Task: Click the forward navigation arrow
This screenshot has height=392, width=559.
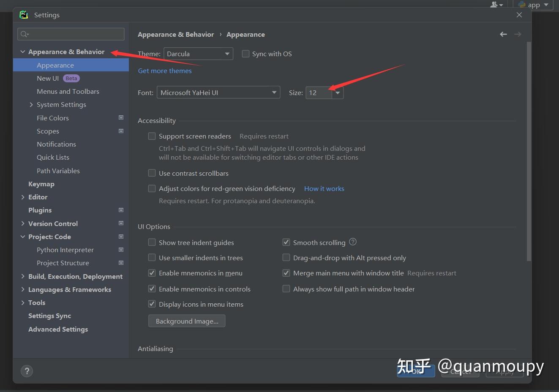Action: 518,34
